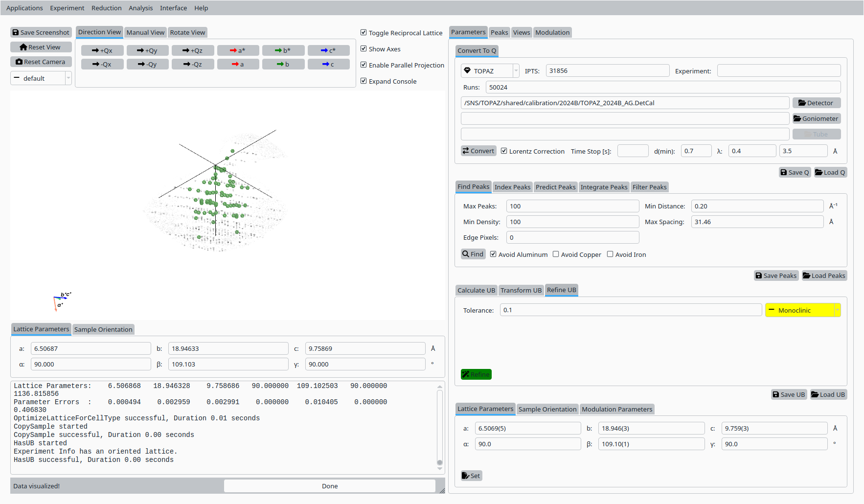This screenshot has height=504, width=864.
Task: Open the TOPAZ instrument dropdown
Action: coord(490,71)
